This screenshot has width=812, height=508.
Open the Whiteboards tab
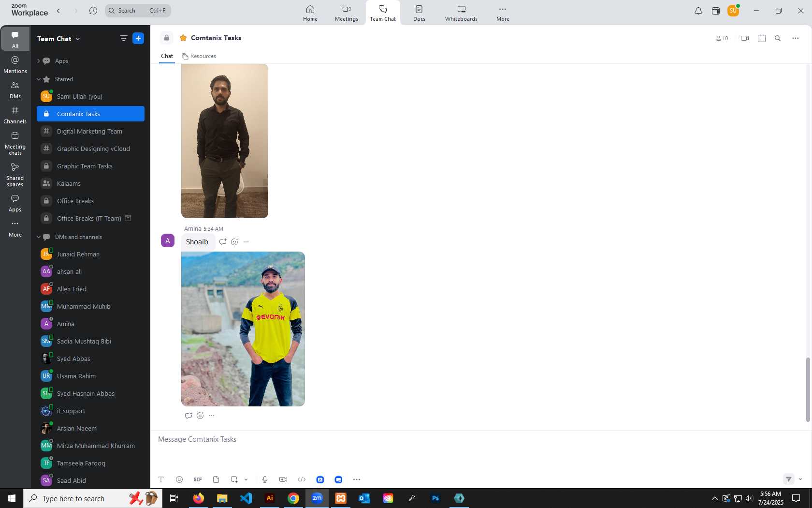(x=461, y=13)
